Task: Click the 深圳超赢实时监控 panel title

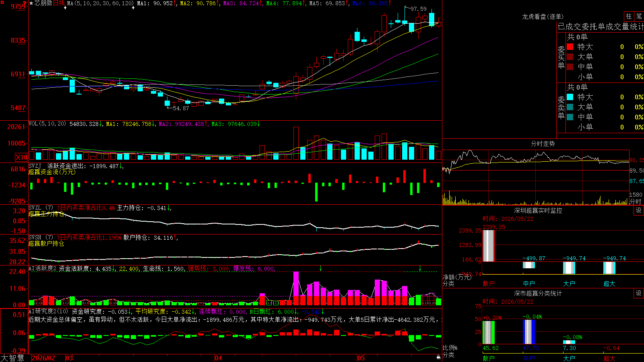Action: tap(538, 210)
